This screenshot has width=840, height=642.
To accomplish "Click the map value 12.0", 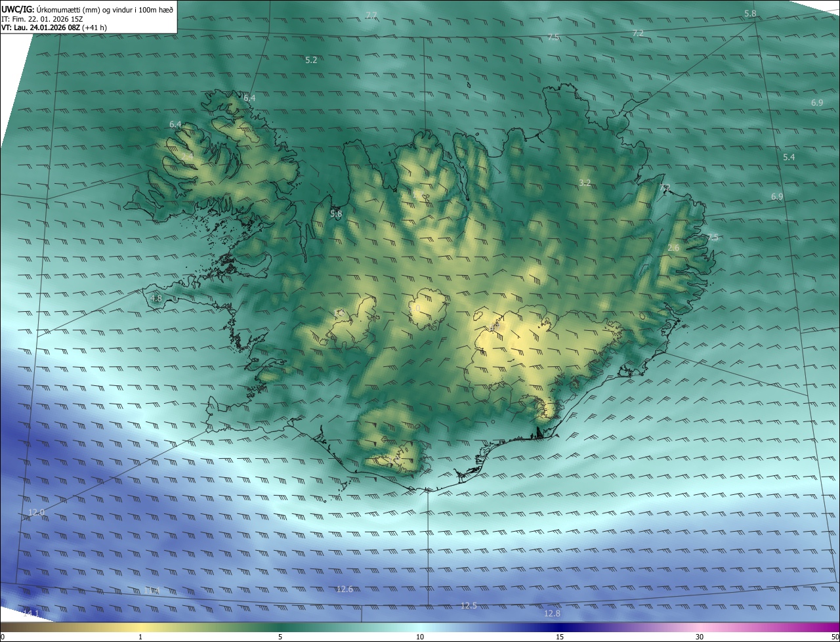I will pos(37,512).
